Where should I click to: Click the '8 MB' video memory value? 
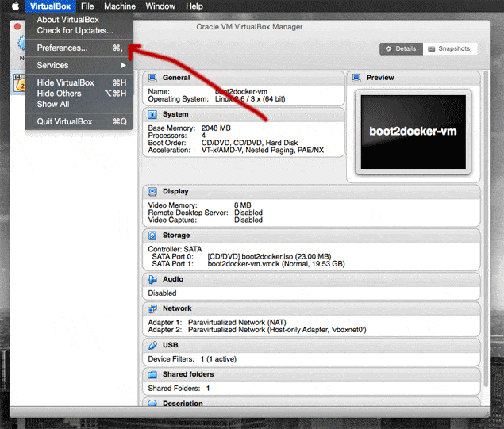point(243,205)
